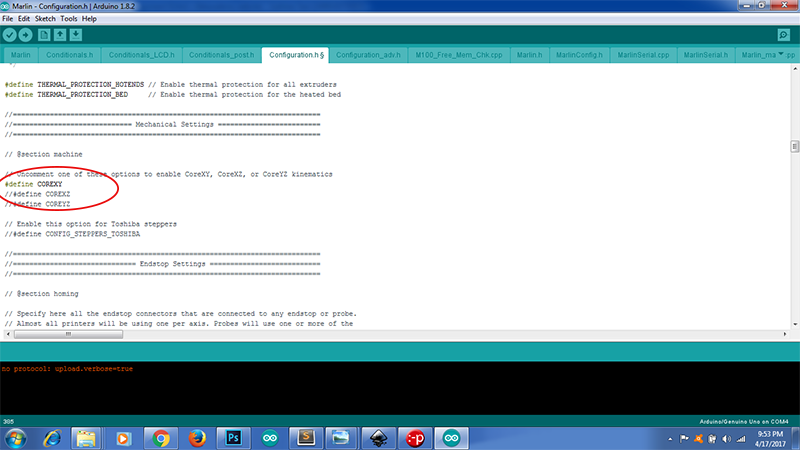Click the vertical scrollbar thumb in editor
800x450 pixels.
tap(794, 146)
